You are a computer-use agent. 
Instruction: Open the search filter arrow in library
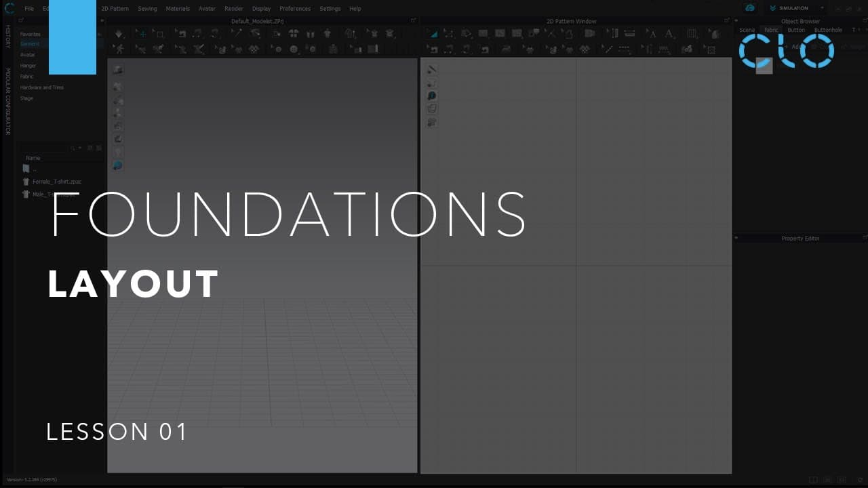[x=80, y=148]
